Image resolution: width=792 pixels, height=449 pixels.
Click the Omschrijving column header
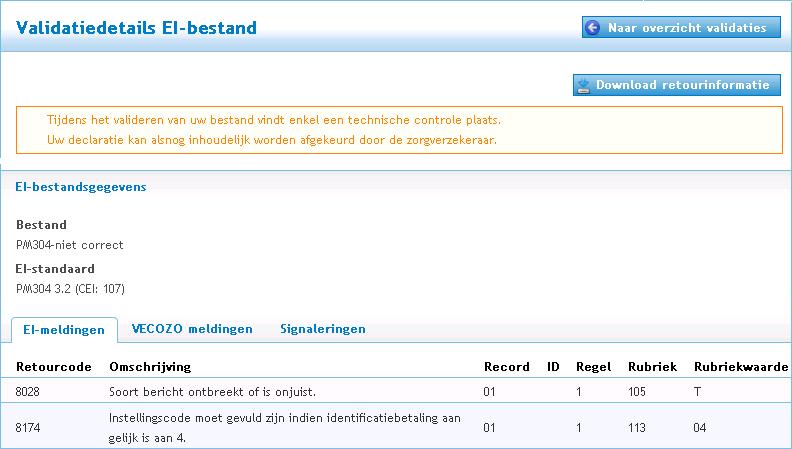pos(150,367)
